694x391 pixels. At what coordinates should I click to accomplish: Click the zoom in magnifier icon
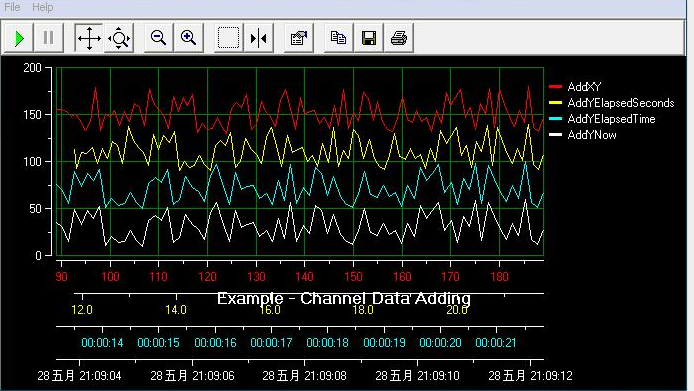pos(189,38)
